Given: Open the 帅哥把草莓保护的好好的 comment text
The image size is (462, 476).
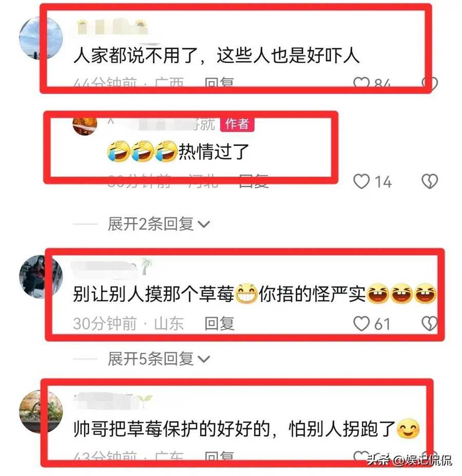Looking at the screenshot, I should point(246,429).
